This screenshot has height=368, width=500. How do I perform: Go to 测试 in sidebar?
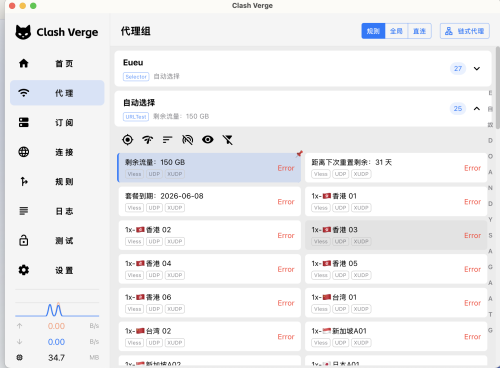(57, 240)
